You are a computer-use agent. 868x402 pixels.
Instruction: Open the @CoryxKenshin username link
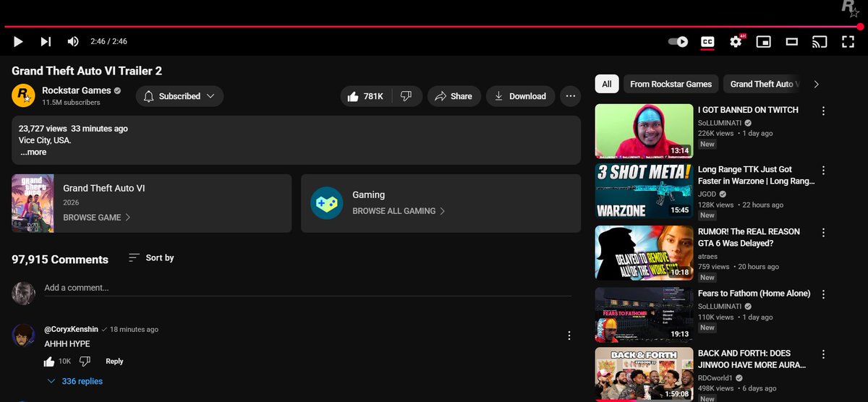(x=71, y=329)
